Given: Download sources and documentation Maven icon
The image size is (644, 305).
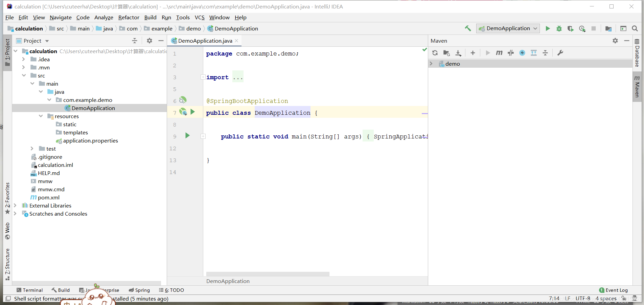Looking at the screenshot, I should [458, 53].
